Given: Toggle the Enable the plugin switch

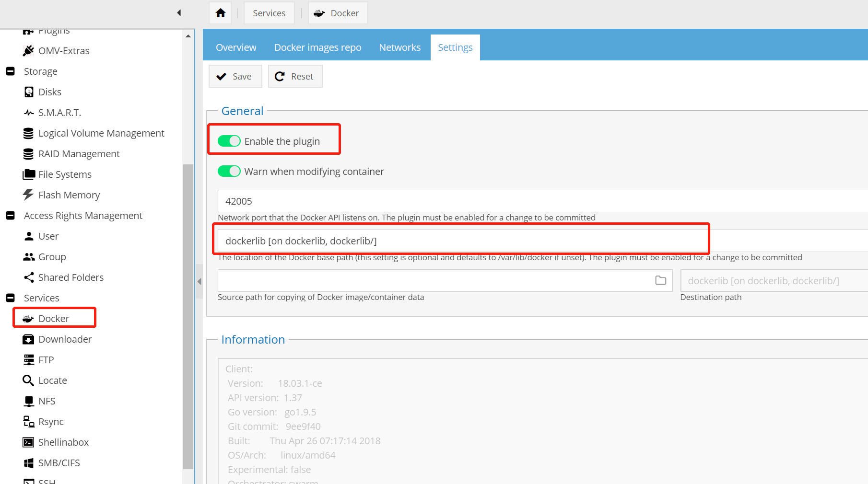Looking at the screenshot, I should 229,141.
